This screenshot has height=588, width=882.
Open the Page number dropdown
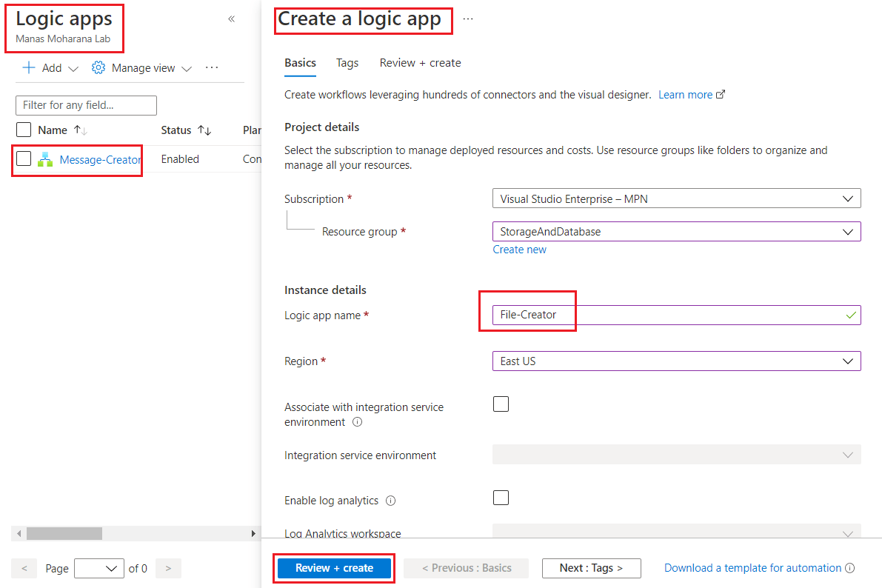[99, 568]
